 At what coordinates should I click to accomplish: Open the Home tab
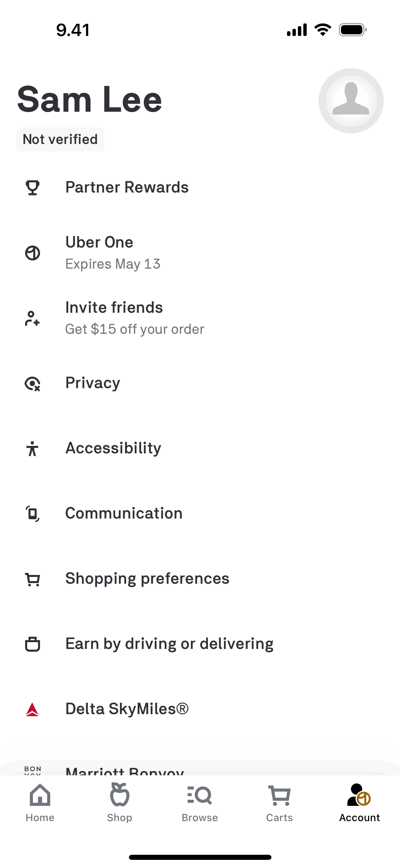(40, 802)
